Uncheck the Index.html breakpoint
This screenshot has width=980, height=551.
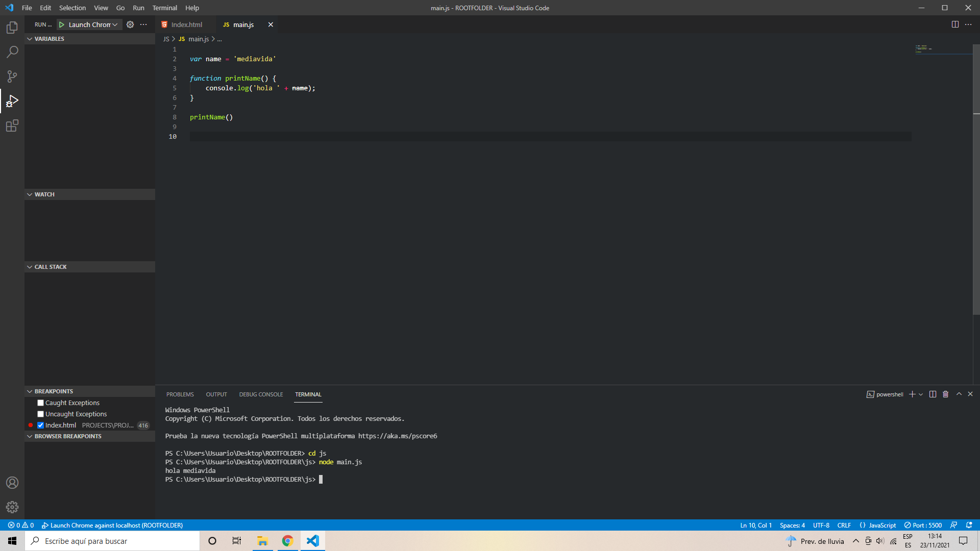coord(41,425)
